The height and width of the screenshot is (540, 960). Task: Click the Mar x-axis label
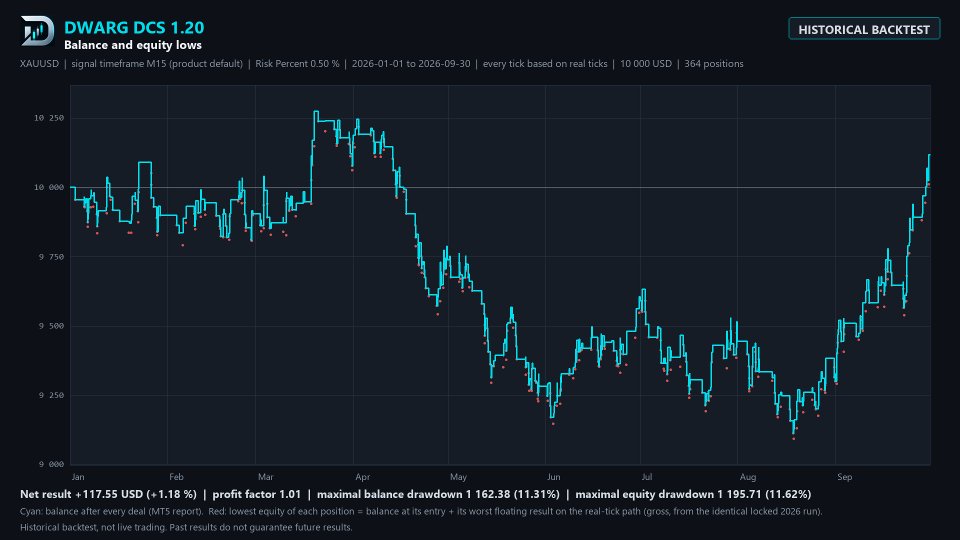(x=266, y=477)
